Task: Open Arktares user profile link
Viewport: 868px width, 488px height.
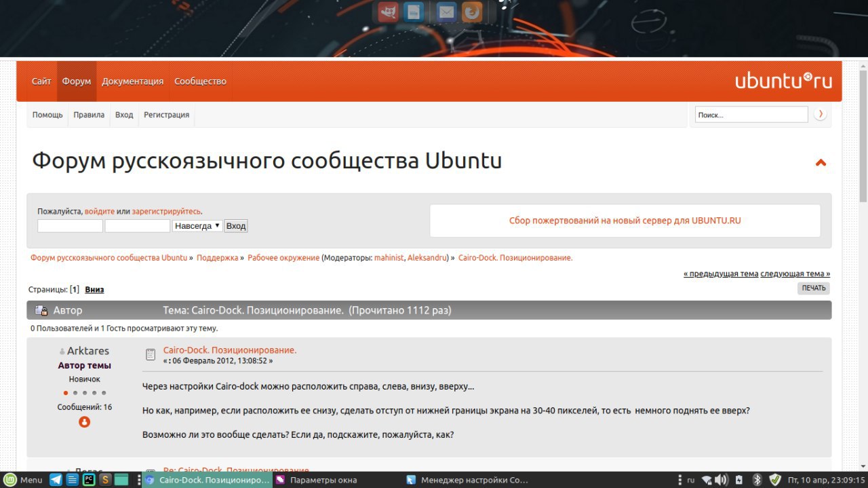Action: coord(88,351)
